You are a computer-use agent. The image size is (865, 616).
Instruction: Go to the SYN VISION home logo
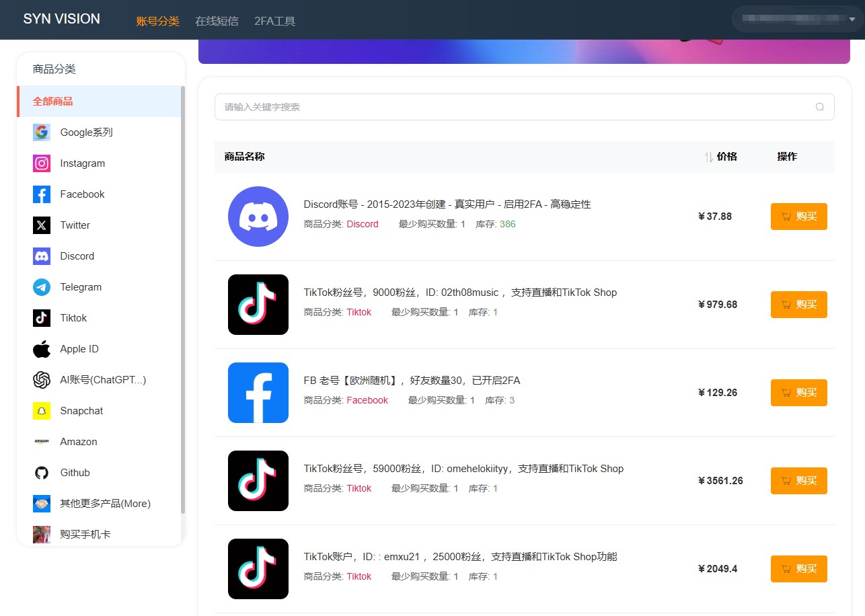(62, 19)
